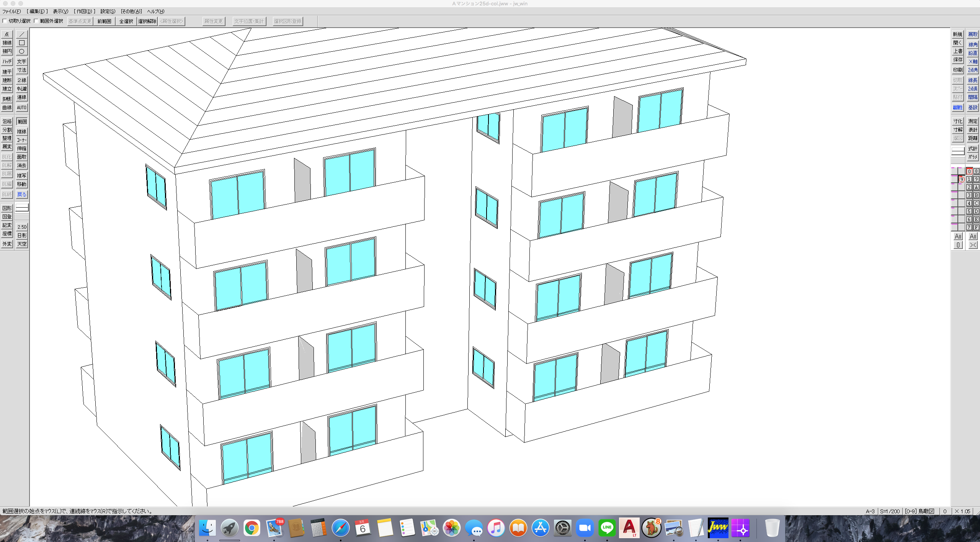Open the scale S=1/200 setting
Screen dimensions: 980x542
point(890,511)
